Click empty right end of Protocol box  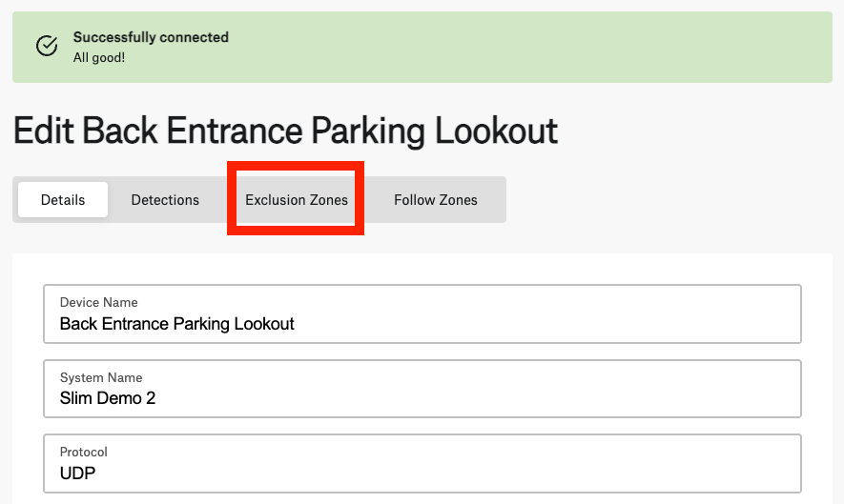tap(700, 464)
